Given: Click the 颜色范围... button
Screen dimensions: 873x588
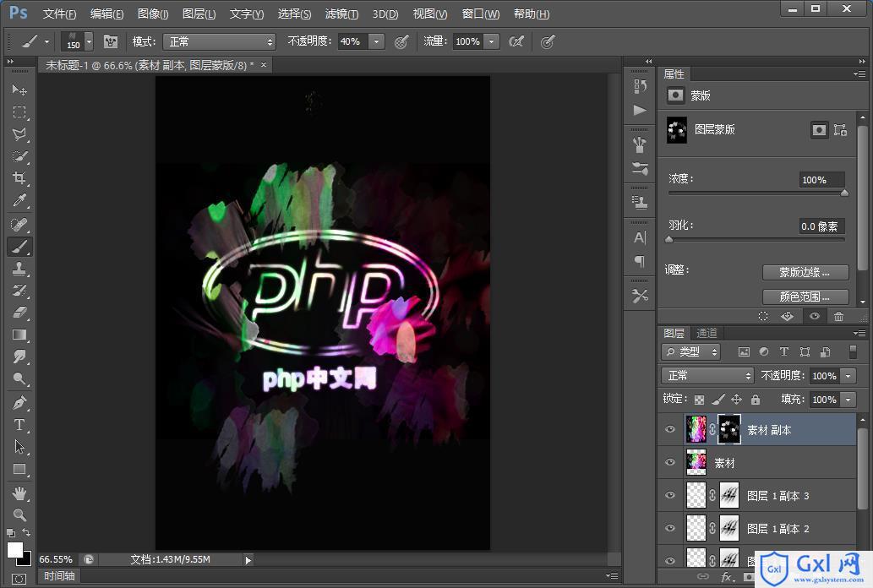Looking at the screenshot, I should coord(805,297).
